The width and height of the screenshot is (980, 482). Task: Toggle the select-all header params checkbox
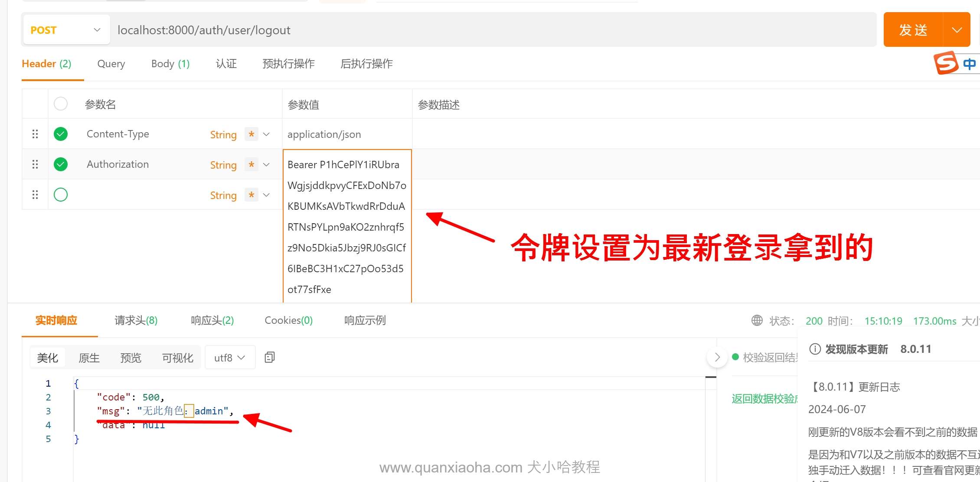coord(61,104)
